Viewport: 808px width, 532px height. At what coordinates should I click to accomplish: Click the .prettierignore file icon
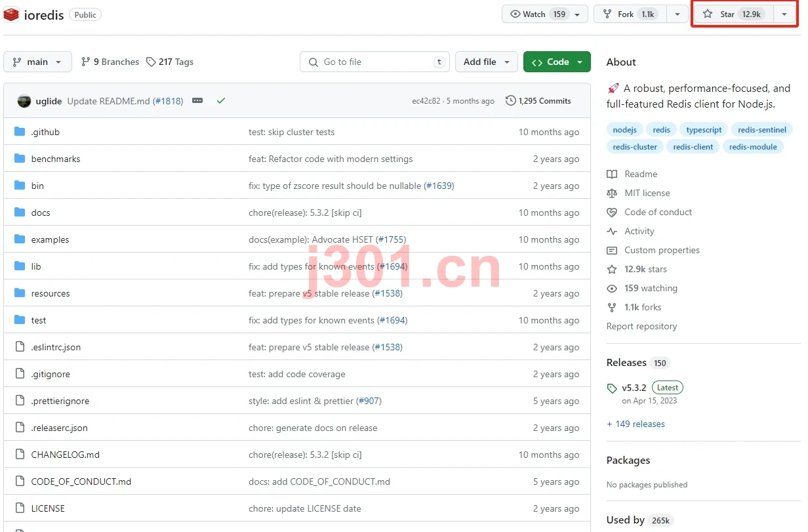pyautogui.click(x=20, y=401)
